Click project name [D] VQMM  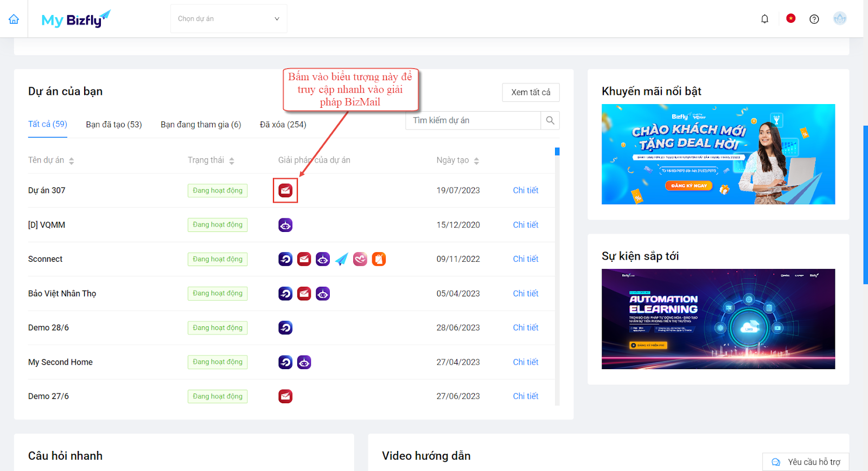pos(47,225)
